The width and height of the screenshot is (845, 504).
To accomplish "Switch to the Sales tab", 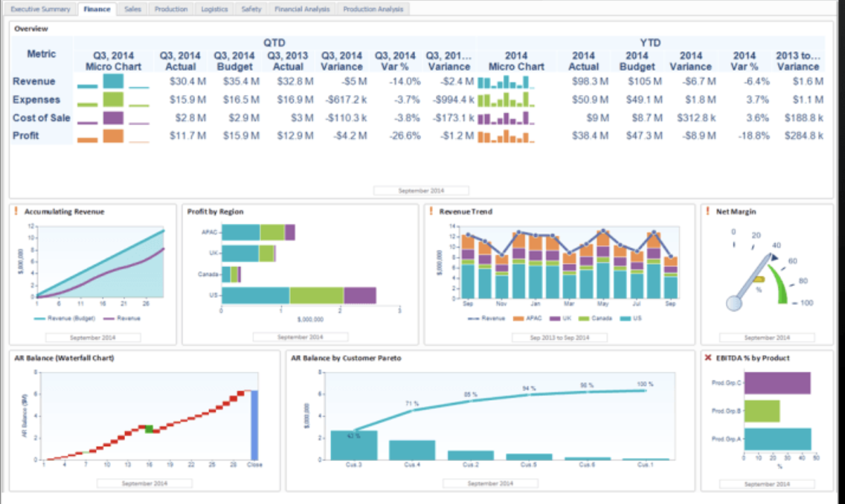I will pyautogui.click(x=132, y=9).
